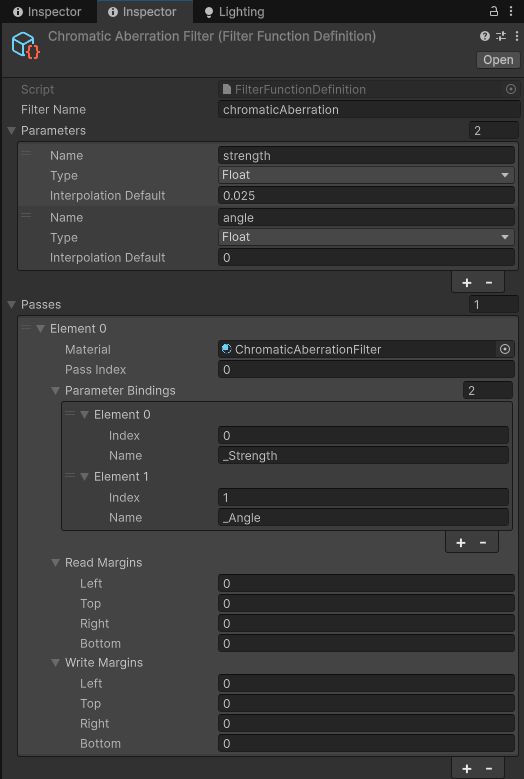Image resolution: width=524 pixels, height=779 pixels.
Task: Click the Name field containing angle
Action: [367, 218]
